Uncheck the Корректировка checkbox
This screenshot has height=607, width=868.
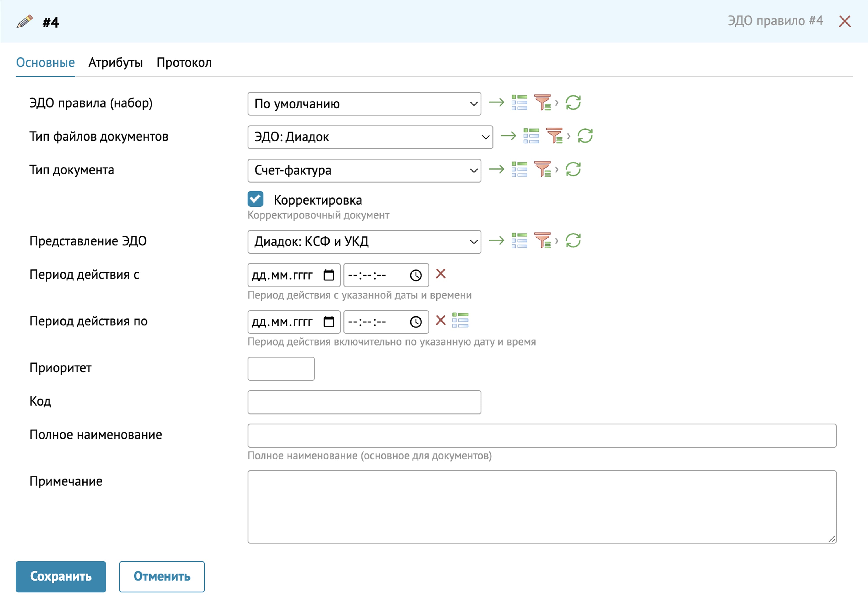pos(255,199)
